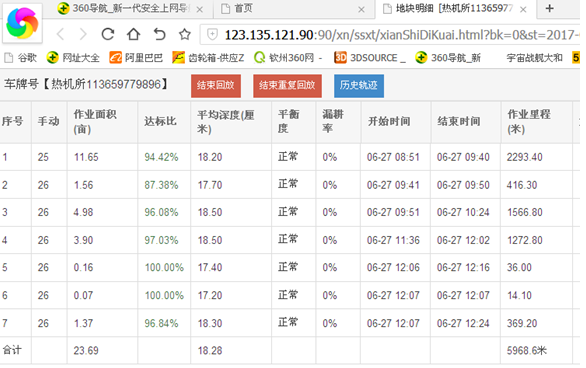
Task: Close the 地块明细 tab
Action: (523, 9)
